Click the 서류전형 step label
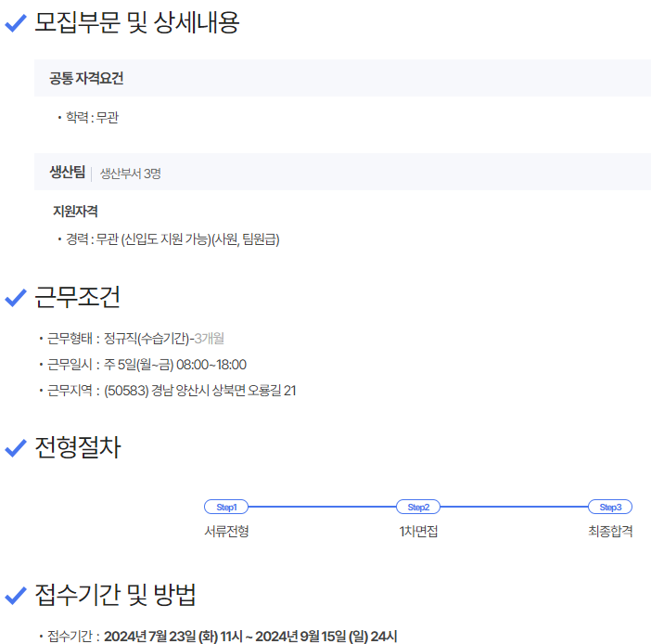Viewport: 651px width, 644px height. [x=226, y=532]
